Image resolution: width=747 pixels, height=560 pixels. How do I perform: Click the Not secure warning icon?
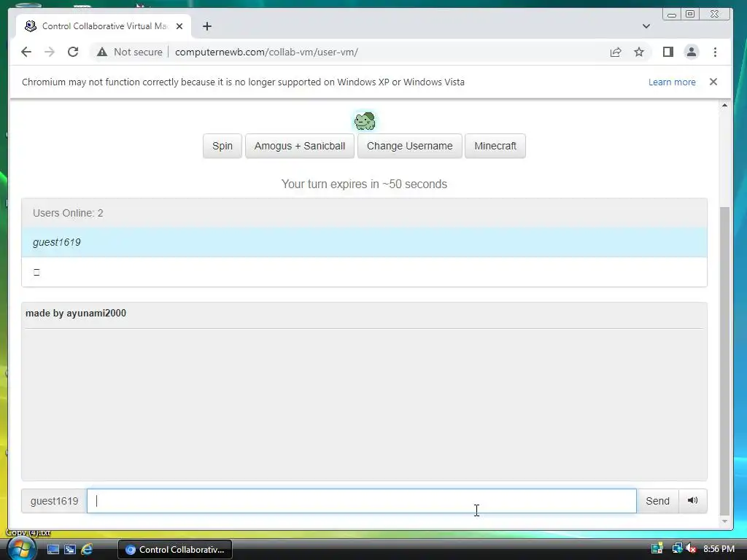(102, 52)
